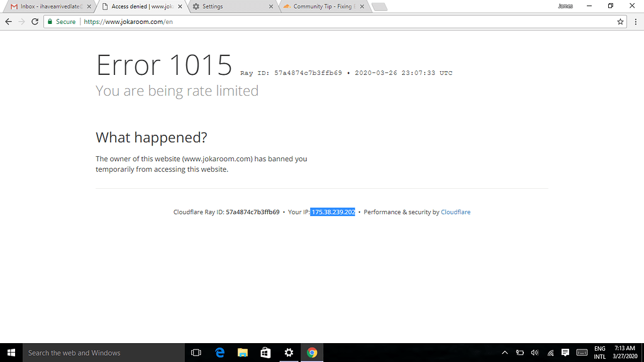This screenshot has width=644, height=362.
Task: Follow the Cloudflare link
Action: tap(455, 212)
